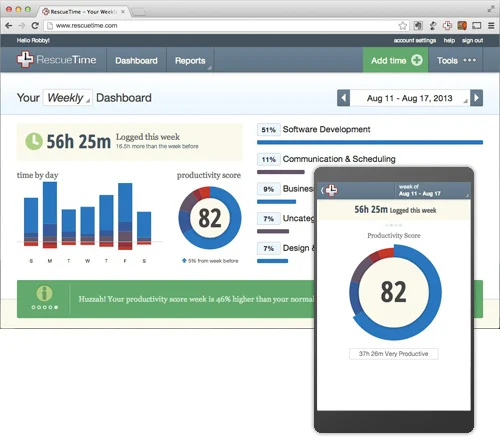Select the middle dot in banner pager
Viewport: 500px width, 444px height.
point(45,307)
